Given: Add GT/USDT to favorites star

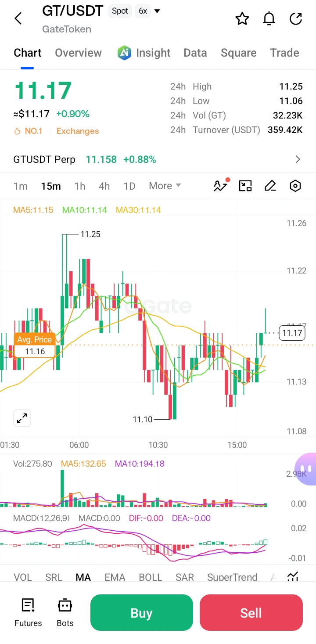Looking at the screenshot, I should tap(242, 19).
